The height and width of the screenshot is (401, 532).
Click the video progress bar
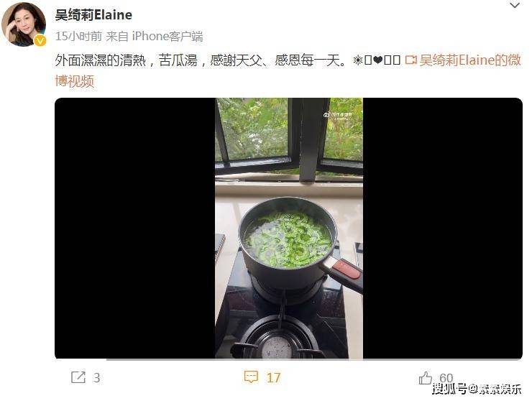[x=289, y=359]
